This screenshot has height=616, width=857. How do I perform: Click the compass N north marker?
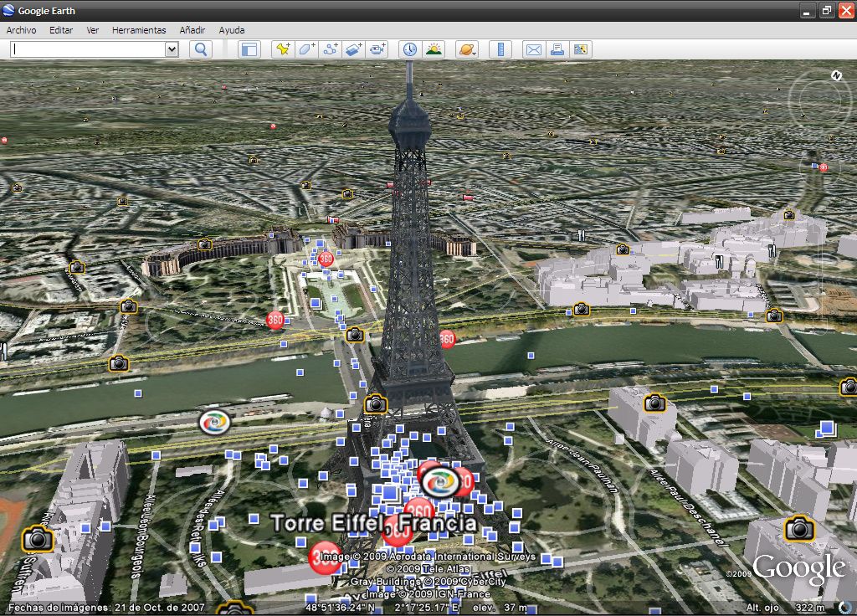pyautogui.click(x=836, y=75)
